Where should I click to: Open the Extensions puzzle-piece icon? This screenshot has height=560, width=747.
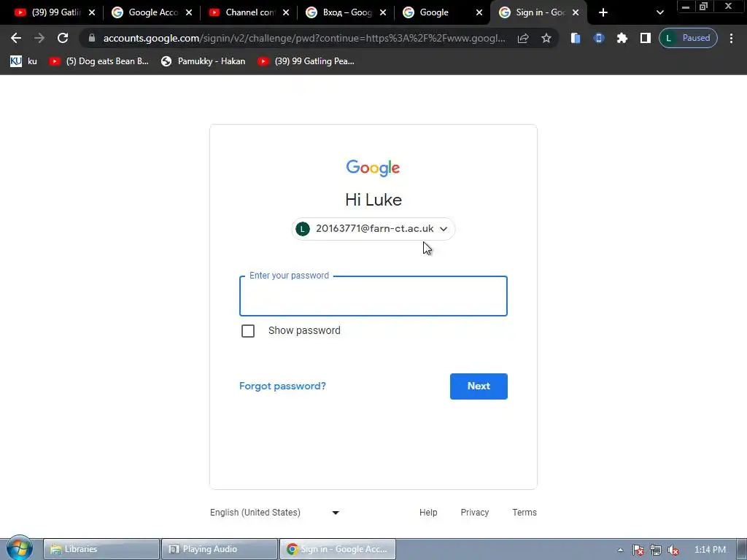(x=622, y=38)
